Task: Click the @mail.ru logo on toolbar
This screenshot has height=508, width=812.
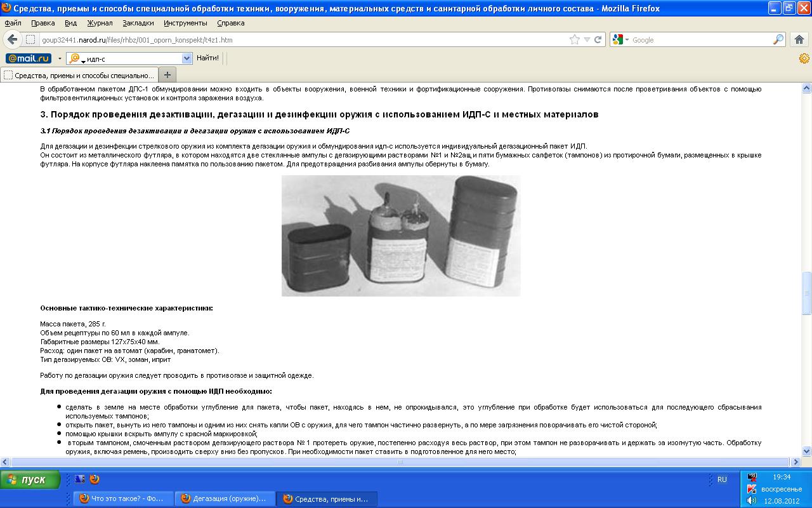Action: pos(28,58)
